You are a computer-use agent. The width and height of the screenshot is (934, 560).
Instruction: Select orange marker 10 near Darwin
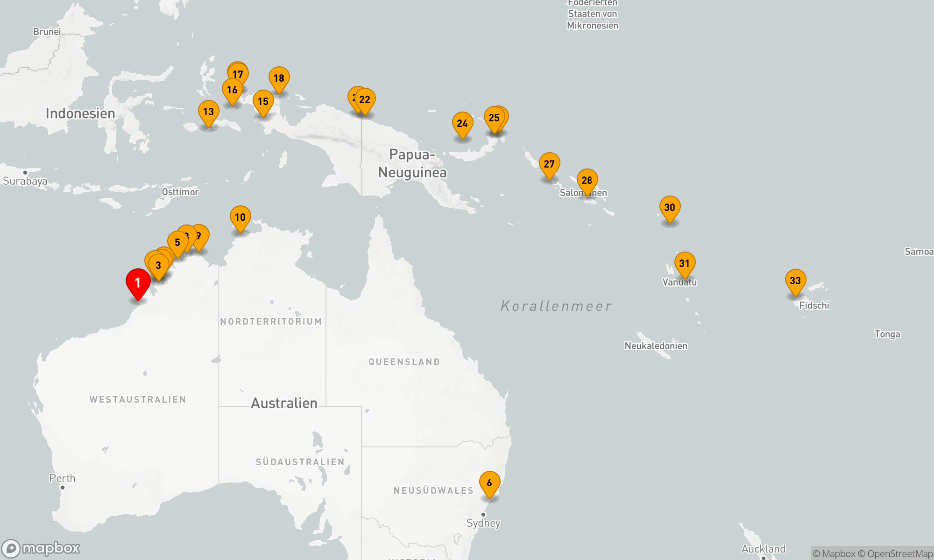coord(240,217)
